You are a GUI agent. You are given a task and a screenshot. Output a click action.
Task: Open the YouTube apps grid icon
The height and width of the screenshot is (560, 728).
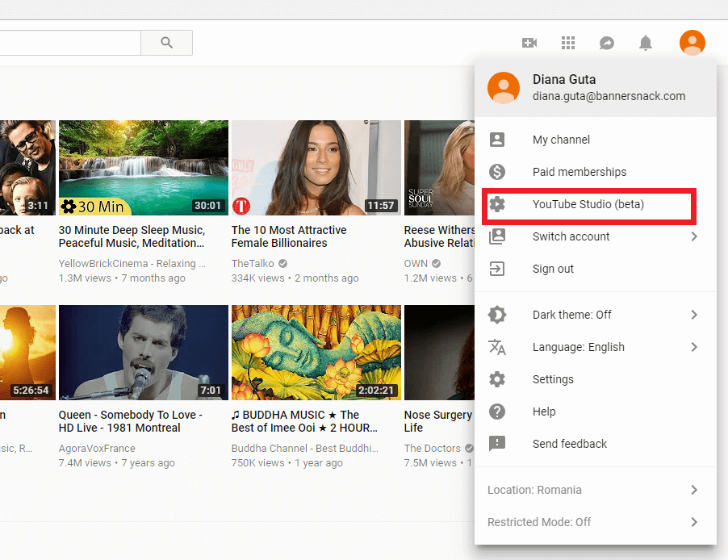click(x=568, y=43)
